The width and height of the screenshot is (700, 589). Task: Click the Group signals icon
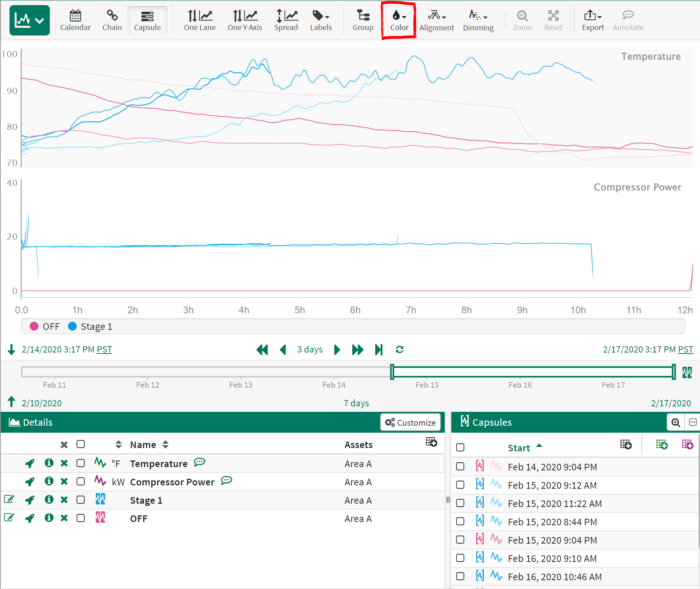(363, 20)
